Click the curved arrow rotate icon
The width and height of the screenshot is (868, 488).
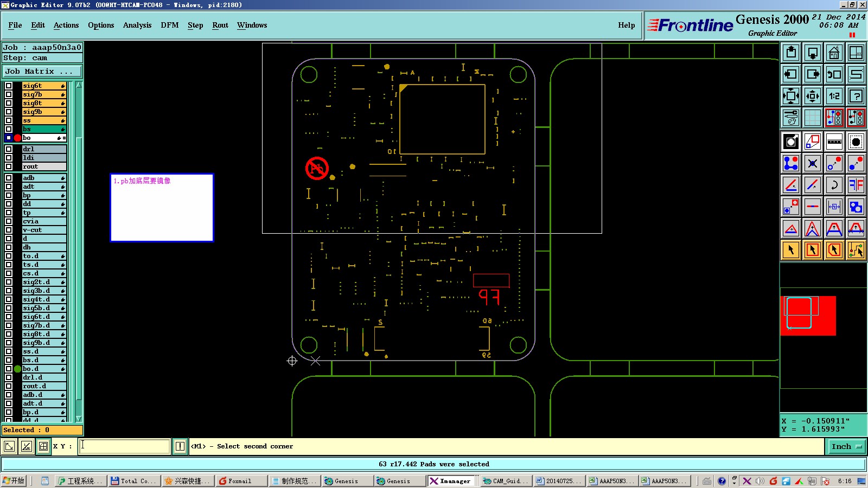pyautogui.click(x=834, y=185)
